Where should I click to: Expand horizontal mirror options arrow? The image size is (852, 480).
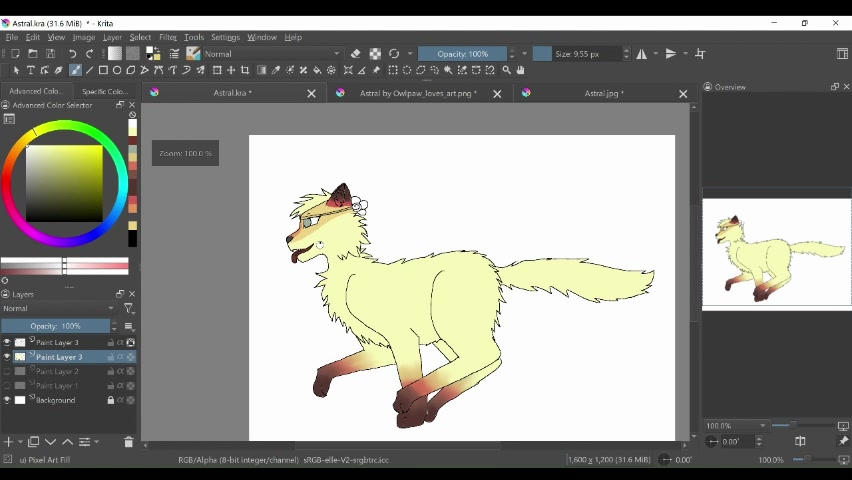pos(656,53)
